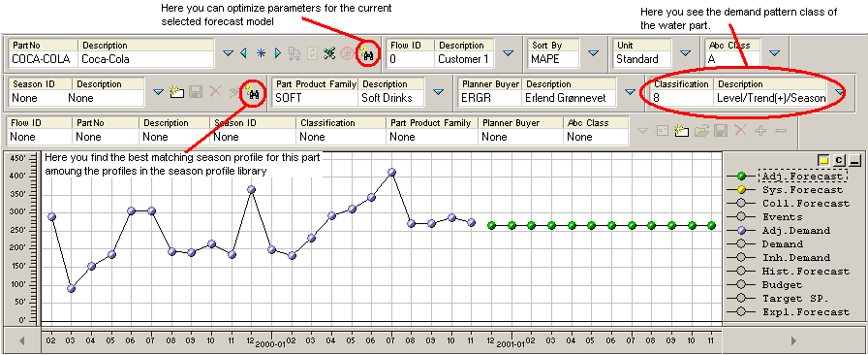This screenshot has height=355, width=868.
Task: Create new filter with sparkle icon
Action: tap(681, 131)
